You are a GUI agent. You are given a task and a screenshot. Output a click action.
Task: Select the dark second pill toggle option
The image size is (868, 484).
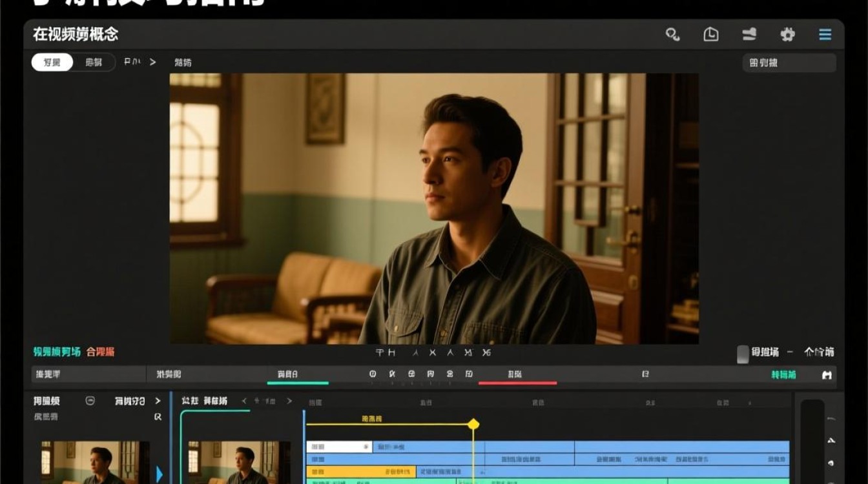coord(94,63)
